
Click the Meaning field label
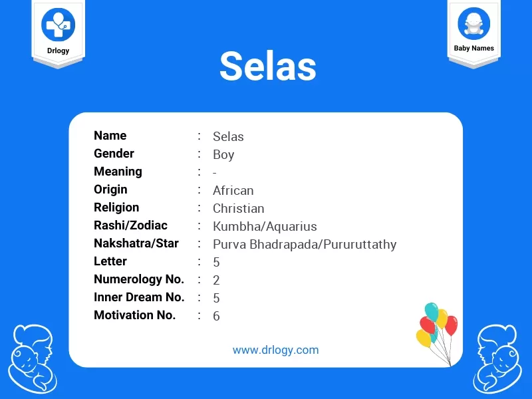pos(118,172)
